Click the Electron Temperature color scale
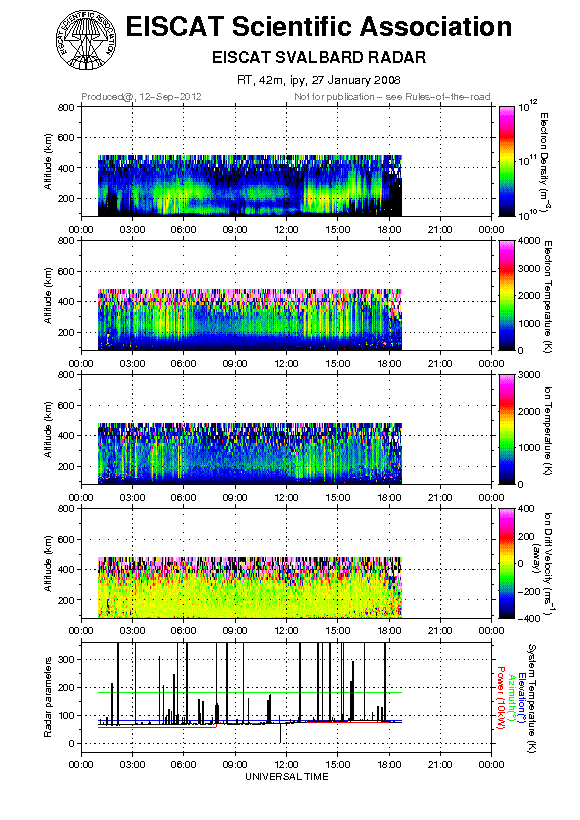Viewport: 580px width, 820px height. [507, 295]
